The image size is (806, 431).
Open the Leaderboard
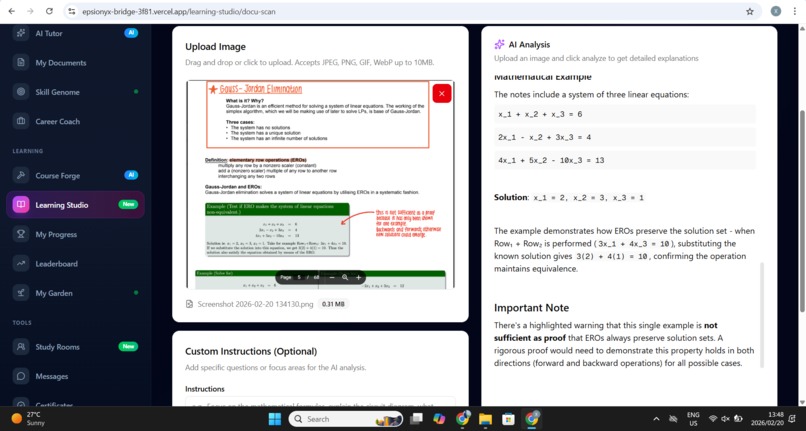click(75, 263)
